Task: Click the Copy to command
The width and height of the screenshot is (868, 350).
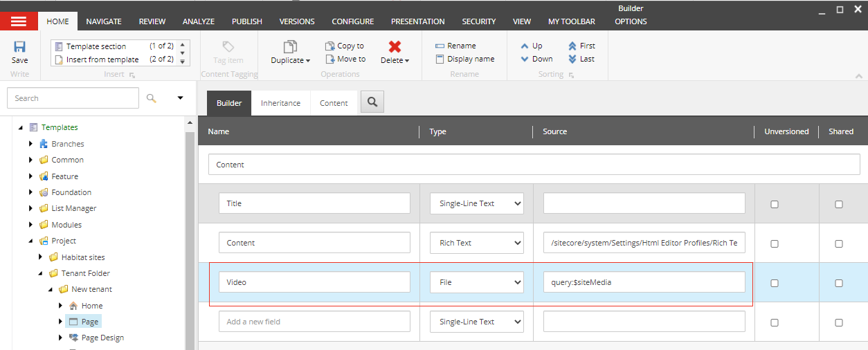Action: coord(345,46)
